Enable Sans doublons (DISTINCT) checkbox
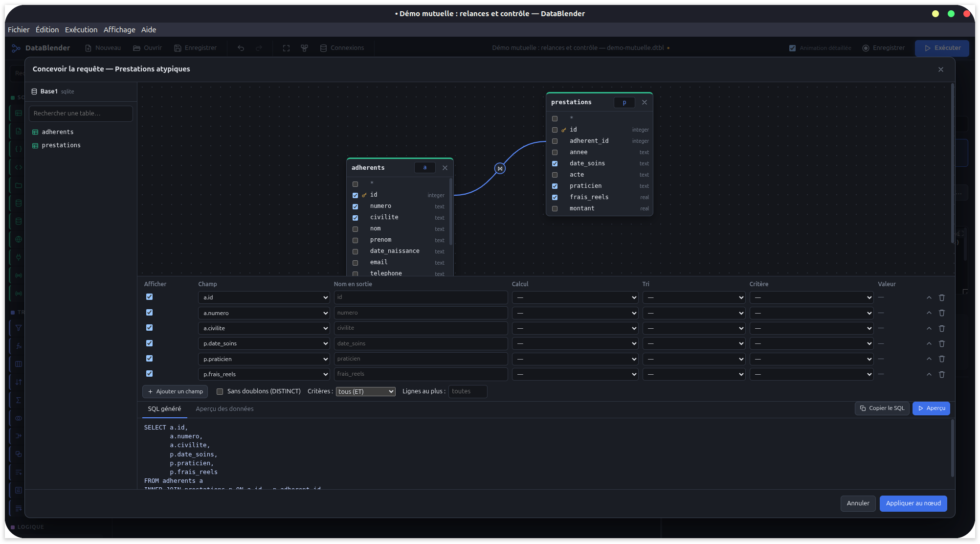The height and width of the screenshot is (544, 980). coord(220,391)
